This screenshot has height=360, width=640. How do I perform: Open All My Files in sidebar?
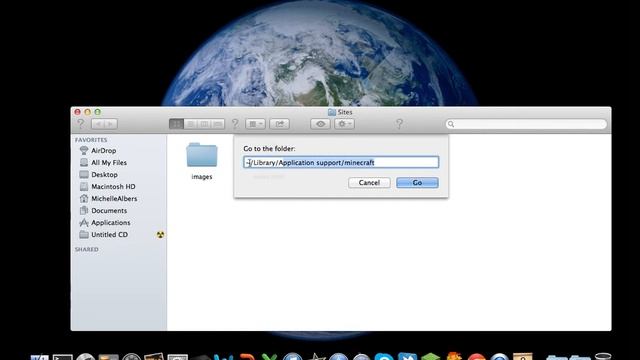pos(109,162)
